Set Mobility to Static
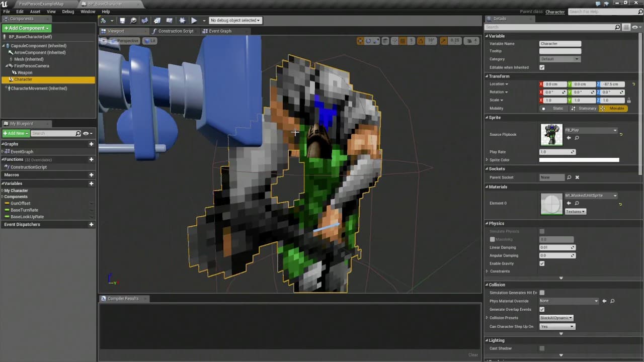 [554, 109]
